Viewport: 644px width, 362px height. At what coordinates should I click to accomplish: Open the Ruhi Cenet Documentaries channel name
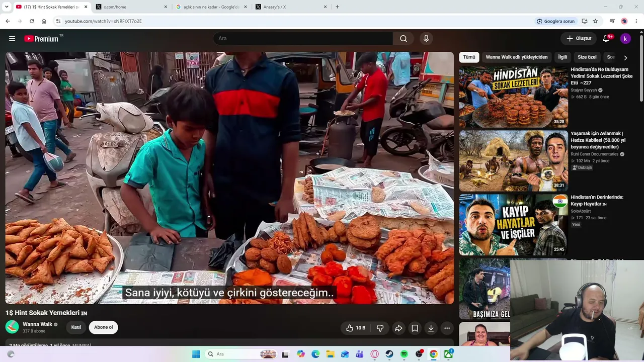click(x=594, y=154)
